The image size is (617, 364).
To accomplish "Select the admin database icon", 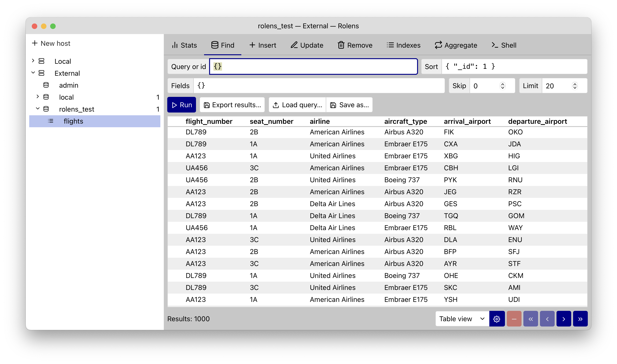I will [46, 85].
